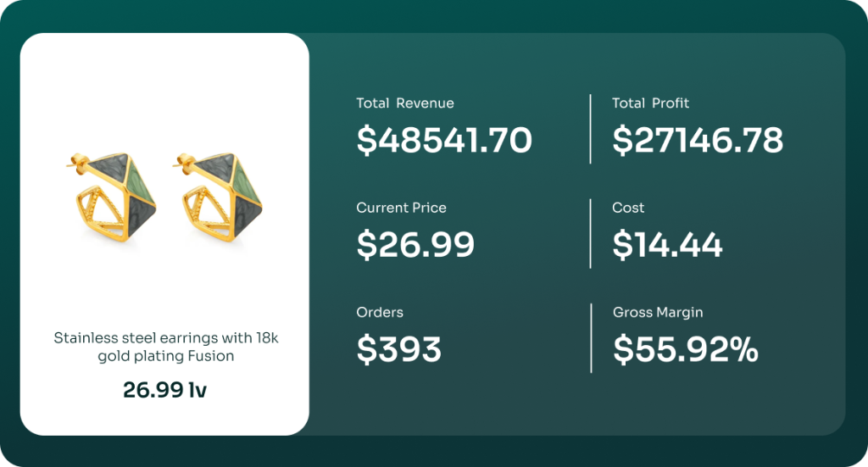Click the $393 orders value
Screen dimensions: 868x467
398,349
